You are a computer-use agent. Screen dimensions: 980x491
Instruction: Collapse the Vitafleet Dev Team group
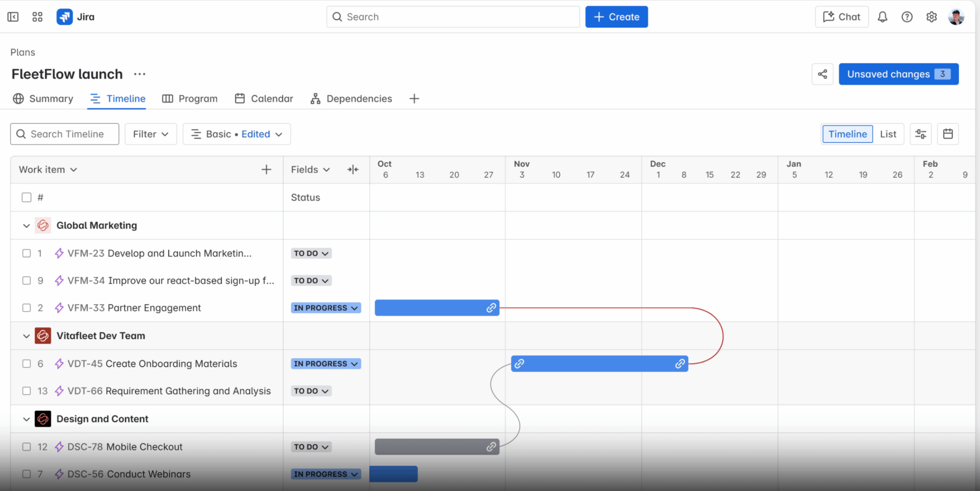tap(26, 336)
